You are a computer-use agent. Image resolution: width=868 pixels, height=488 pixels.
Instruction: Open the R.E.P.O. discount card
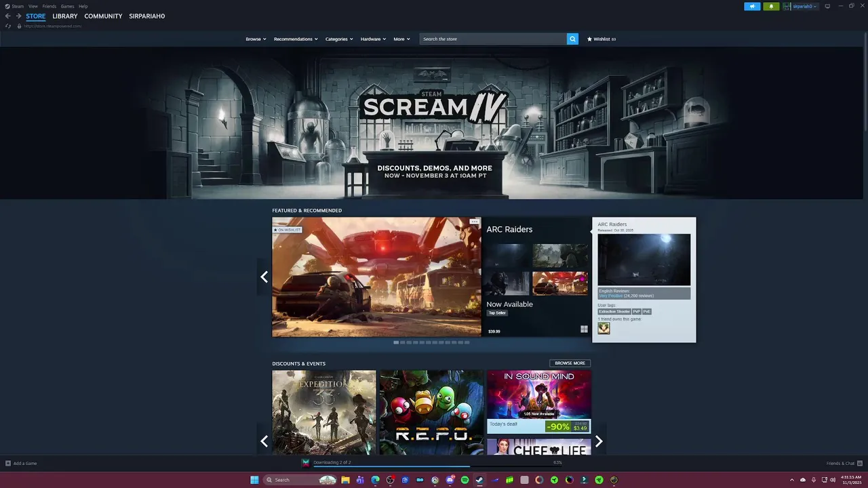(x=431, y=412)
